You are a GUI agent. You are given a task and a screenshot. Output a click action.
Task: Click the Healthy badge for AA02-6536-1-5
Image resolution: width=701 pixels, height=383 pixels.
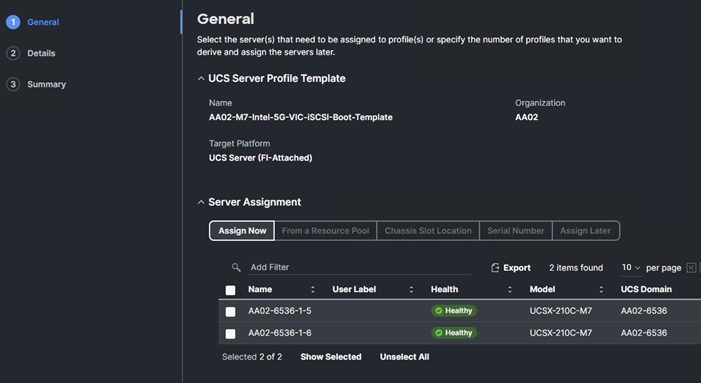(454, 311)
